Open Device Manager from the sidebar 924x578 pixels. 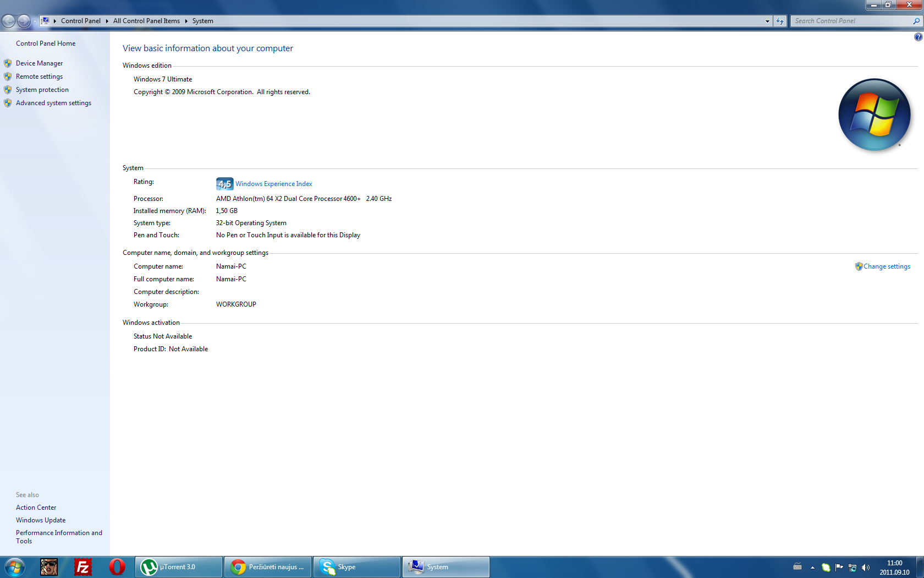click(x=39, y=63)
